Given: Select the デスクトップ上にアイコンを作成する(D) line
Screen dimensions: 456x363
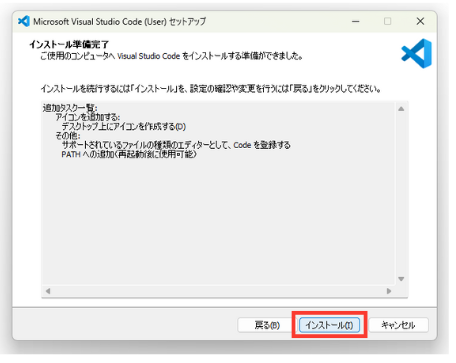Looking at the screenshot, I should coord(124,126).
